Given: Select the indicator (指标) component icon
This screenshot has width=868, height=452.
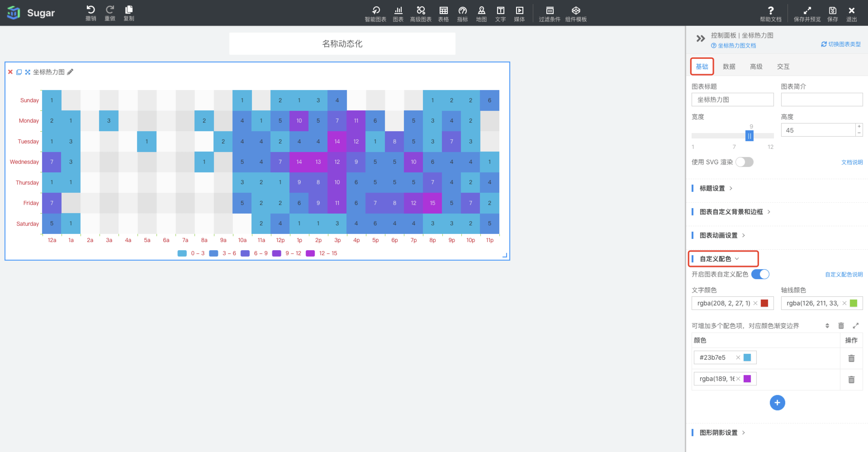Looking at the screenshot, I should (x=462, y=14).
